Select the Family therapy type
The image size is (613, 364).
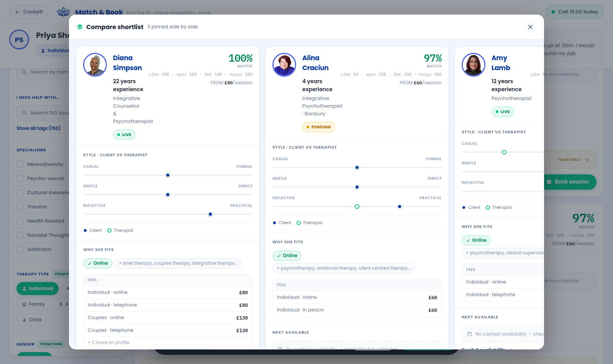click(33, 304)
